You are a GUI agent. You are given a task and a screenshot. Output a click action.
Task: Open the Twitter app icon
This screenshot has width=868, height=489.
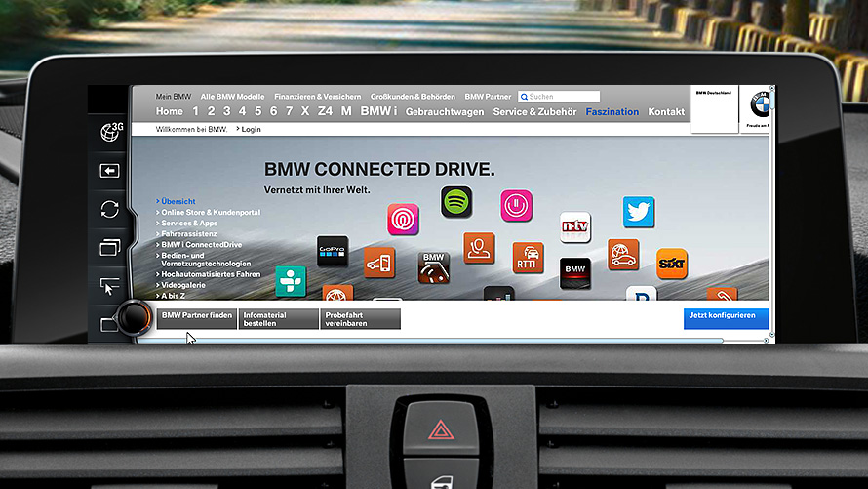pos(638,212)
